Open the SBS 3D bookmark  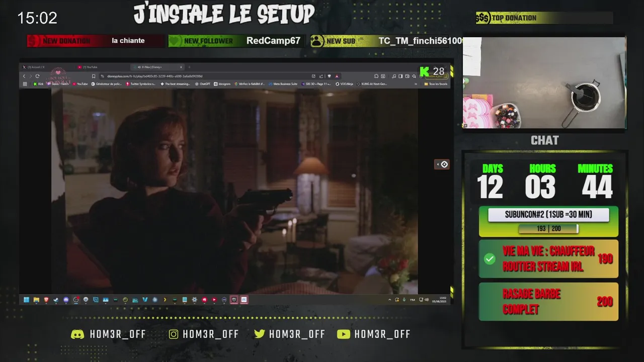(x=316, y=84)
